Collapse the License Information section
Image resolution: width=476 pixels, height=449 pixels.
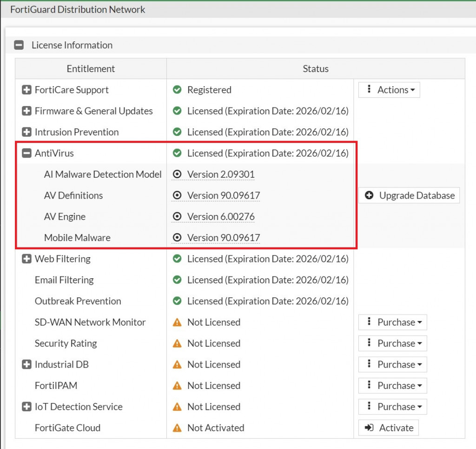coord(19,45)
